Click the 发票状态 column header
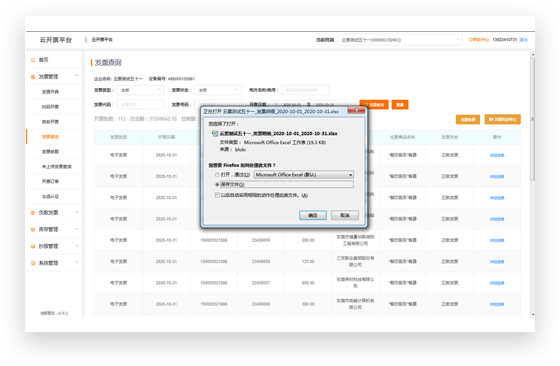Viewport: 560px width, 366px height. [450, 137]
